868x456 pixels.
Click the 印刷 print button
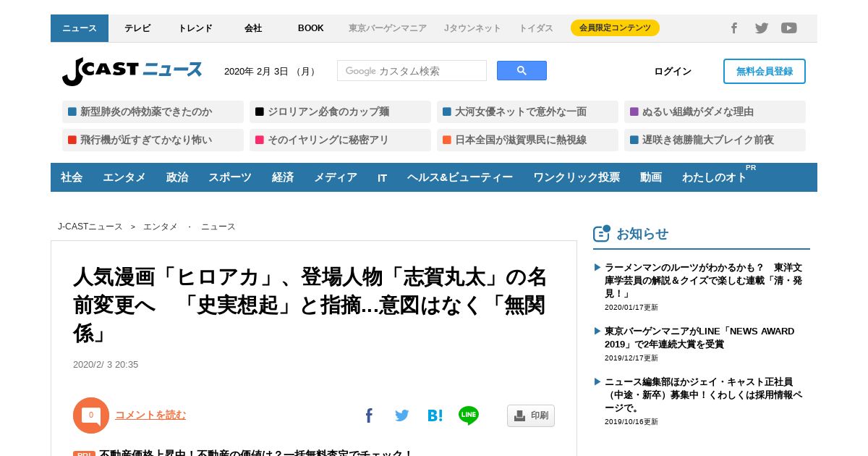tap(531, 415)
